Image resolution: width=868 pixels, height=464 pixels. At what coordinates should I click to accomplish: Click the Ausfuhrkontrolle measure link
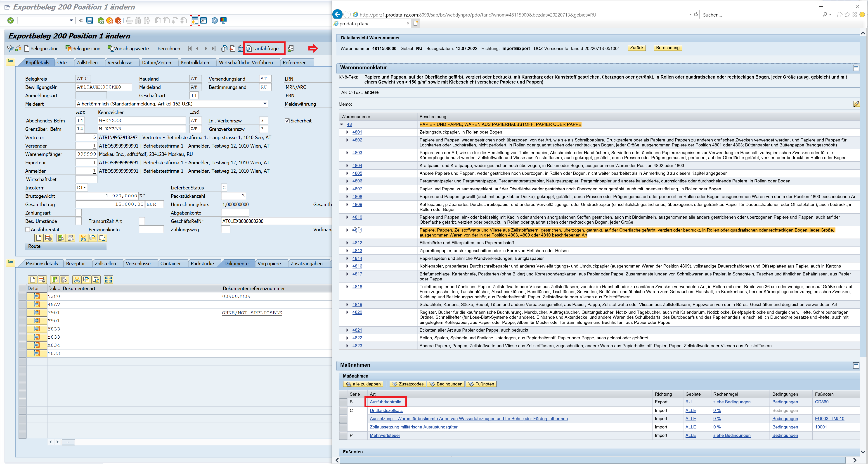[x=385, y=402]
